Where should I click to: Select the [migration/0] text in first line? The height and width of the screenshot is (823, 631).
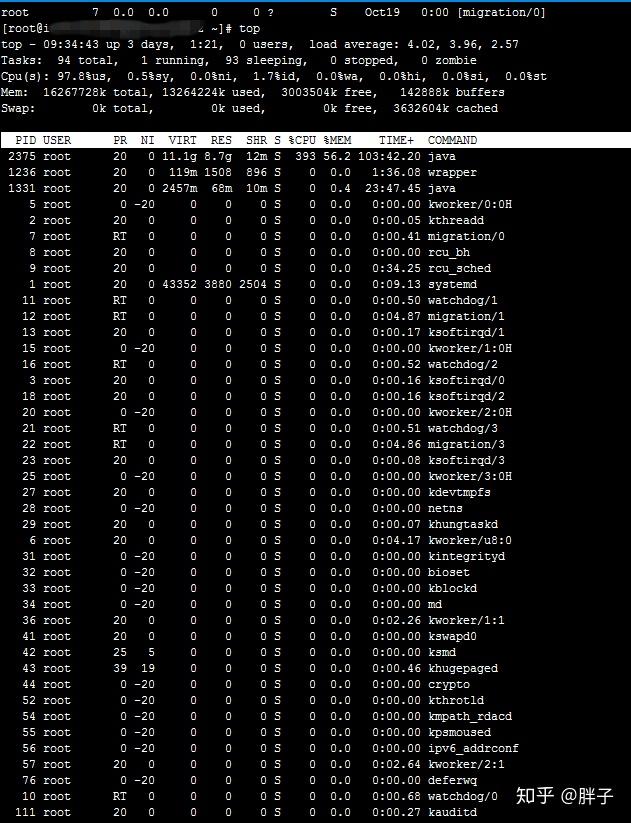(501, 13)
